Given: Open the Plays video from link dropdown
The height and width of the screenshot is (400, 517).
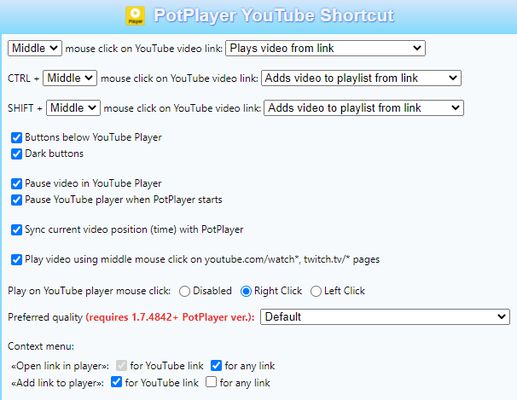Looking at the screenshot, I should click(x=325, y=48).
